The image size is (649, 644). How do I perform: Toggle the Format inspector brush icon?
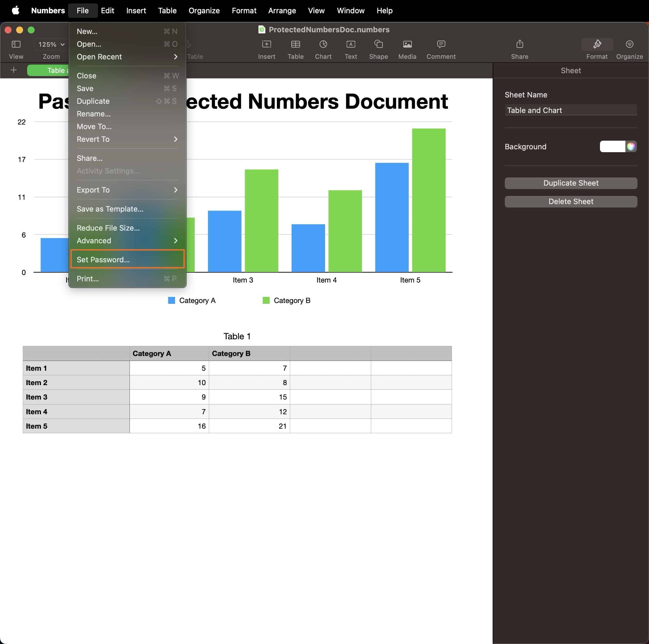[x=597, y=44]
